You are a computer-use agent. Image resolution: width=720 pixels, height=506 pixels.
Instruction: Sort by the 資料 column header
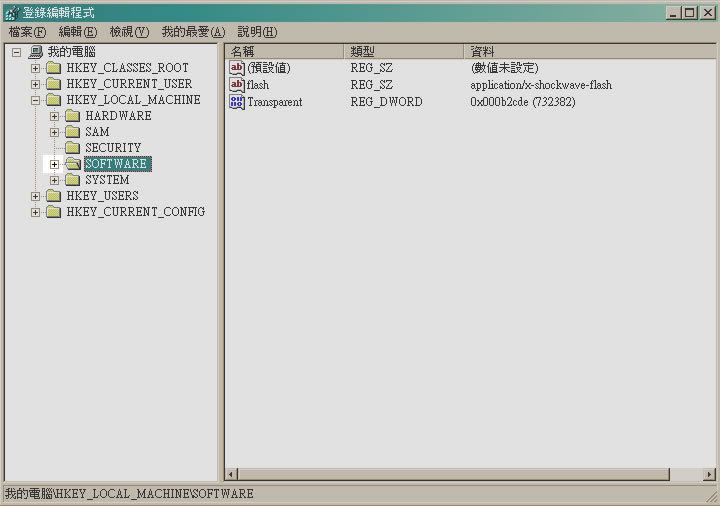tap(590, 51)
